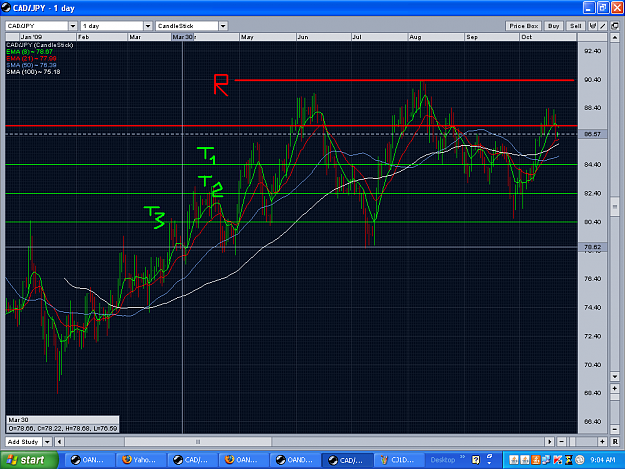Click the third orange system tray icon
Viewport: 625px width, 469px height.
pyautogui.click(x=535, y=460)
